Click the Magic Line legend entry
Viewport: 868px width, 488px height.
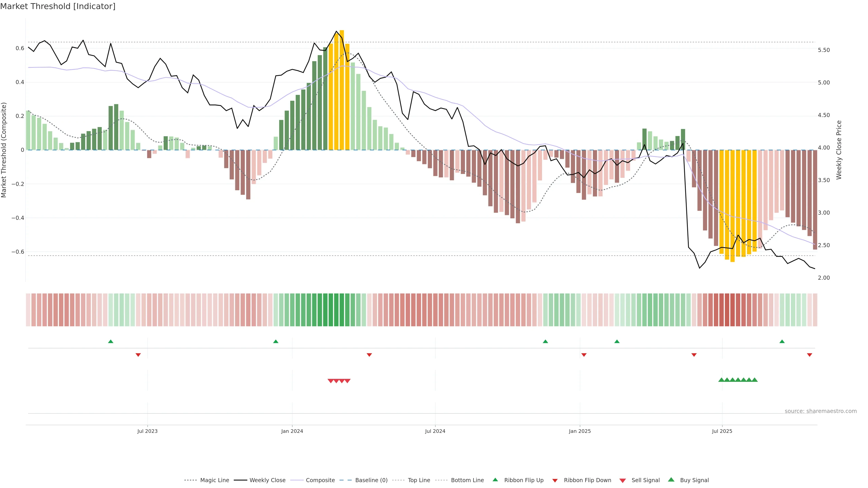point(214,480)
